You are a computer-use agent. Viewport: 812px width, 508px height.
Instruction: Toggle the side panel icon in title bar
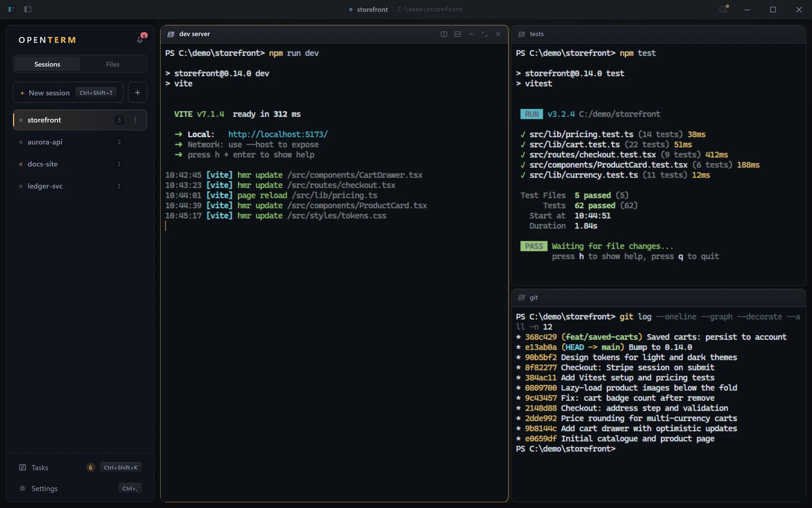point(28,9)
